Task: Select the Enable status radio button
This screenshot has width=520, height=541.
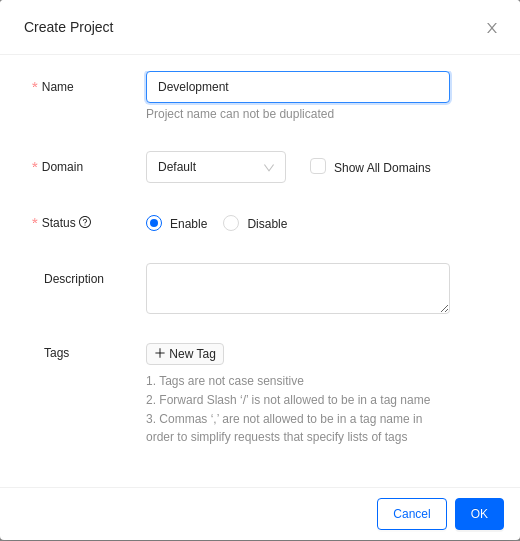Action: [x=154, y=223]
